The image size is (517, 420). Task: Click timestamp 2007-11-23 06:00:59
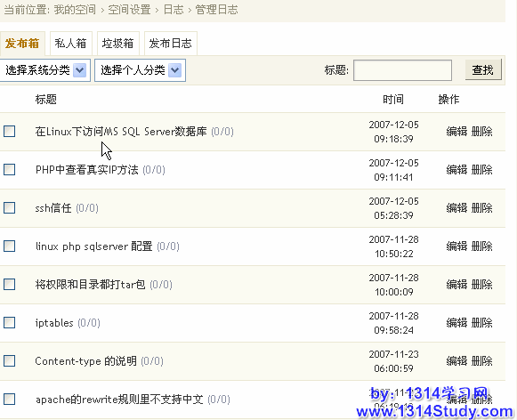(x=393, y=361)
